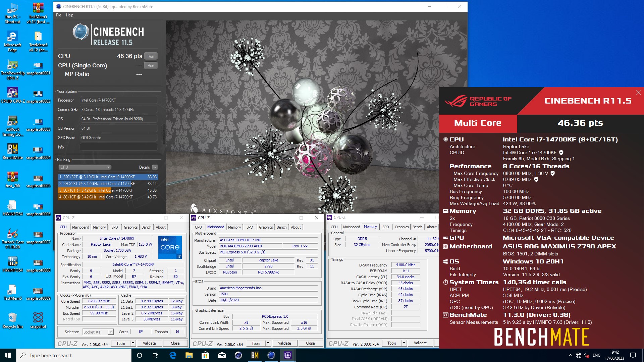Viewport: 644px width, 362px height.
Task: Open File Explorer from taskbar
Action: (x=189, y=355)
